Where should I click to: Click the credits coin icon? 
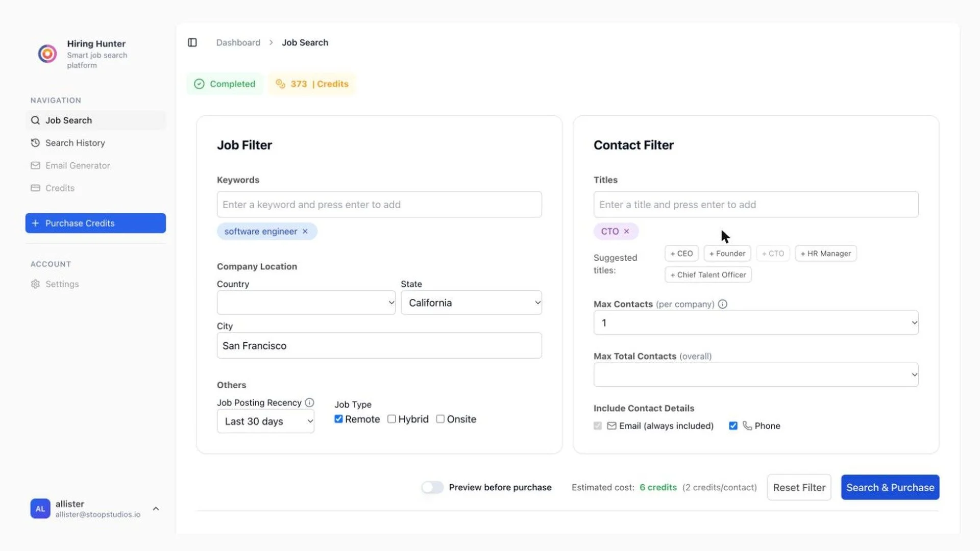pos(280,84)
